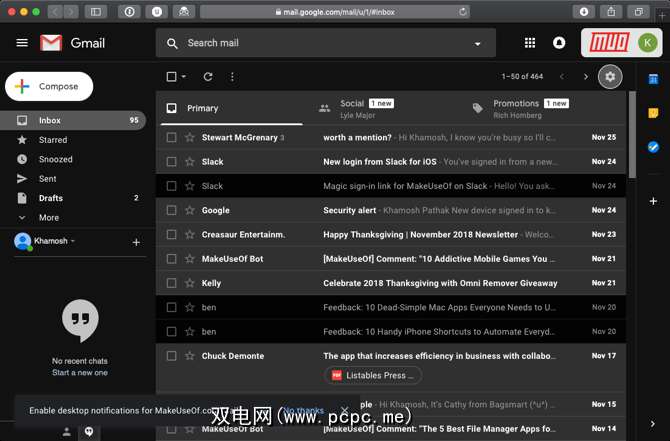The height and width of the screenshot is (441, 670).
Task: Open the Khamosh chat status dropdown
Action: click(x=73, y=241)
